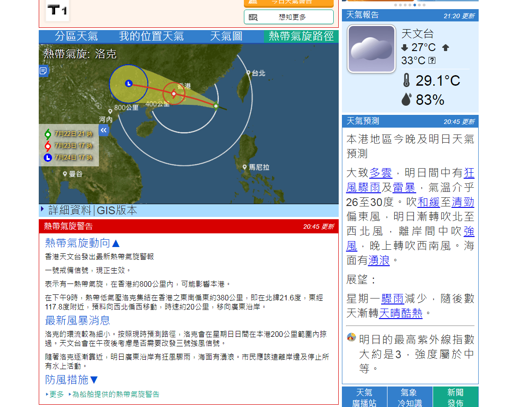Click the 想知更多 button
The width and height of the screenshot is (532, 407).
[x=289, y=17]
